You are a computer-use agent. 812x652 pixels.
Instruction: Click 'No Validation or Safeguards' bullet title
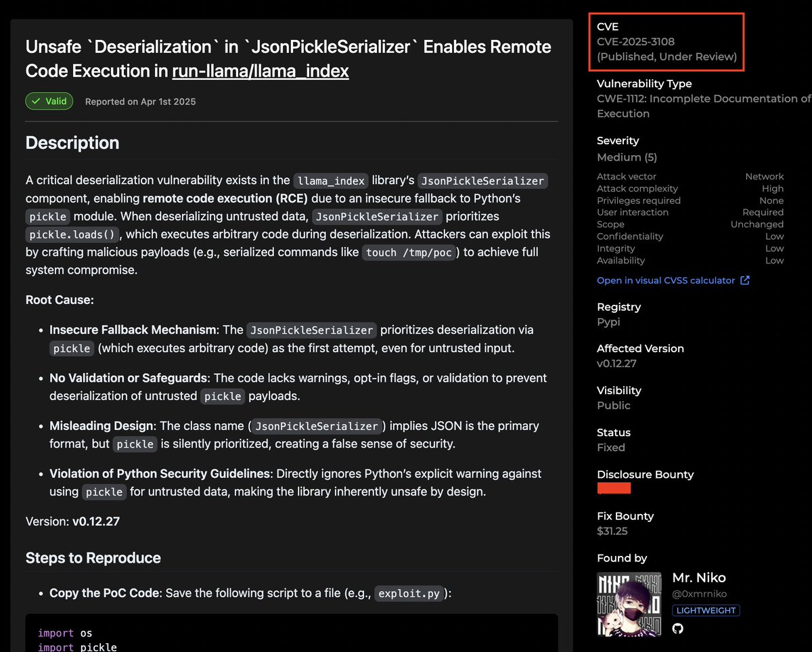coord(129,378)
